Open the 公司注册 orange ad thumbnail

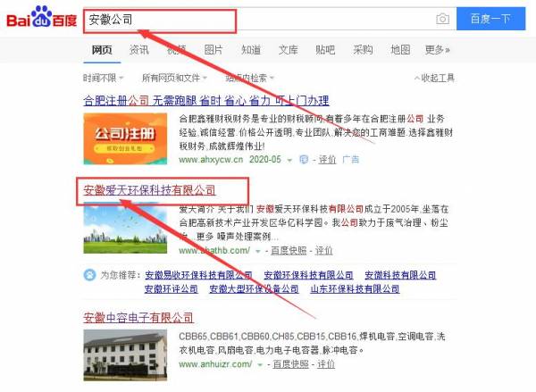click(125, 138)
